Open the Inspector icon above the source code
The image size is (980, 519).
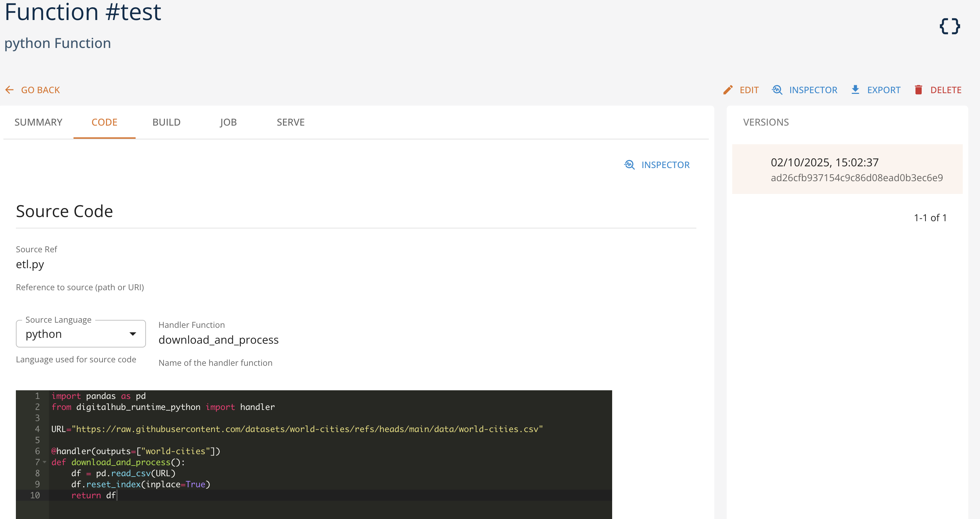pyautogui.click(x=630, y=165)
